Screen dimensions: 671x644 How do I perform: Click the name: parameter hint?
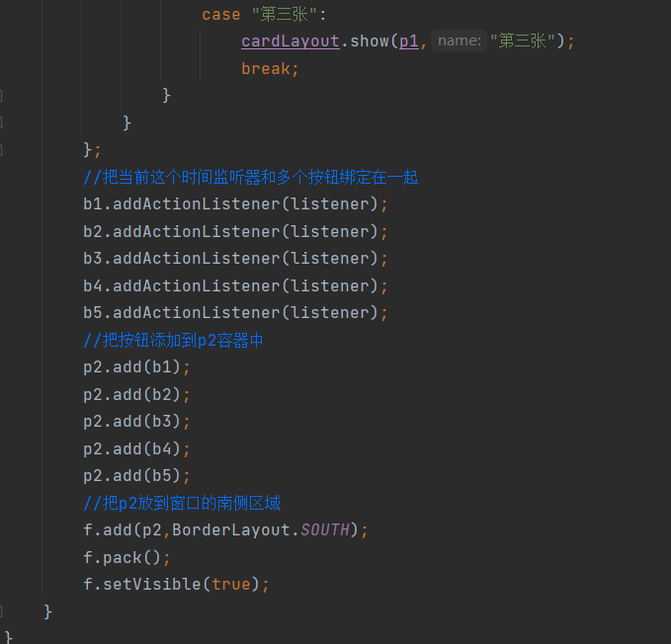tap(460, 40)
